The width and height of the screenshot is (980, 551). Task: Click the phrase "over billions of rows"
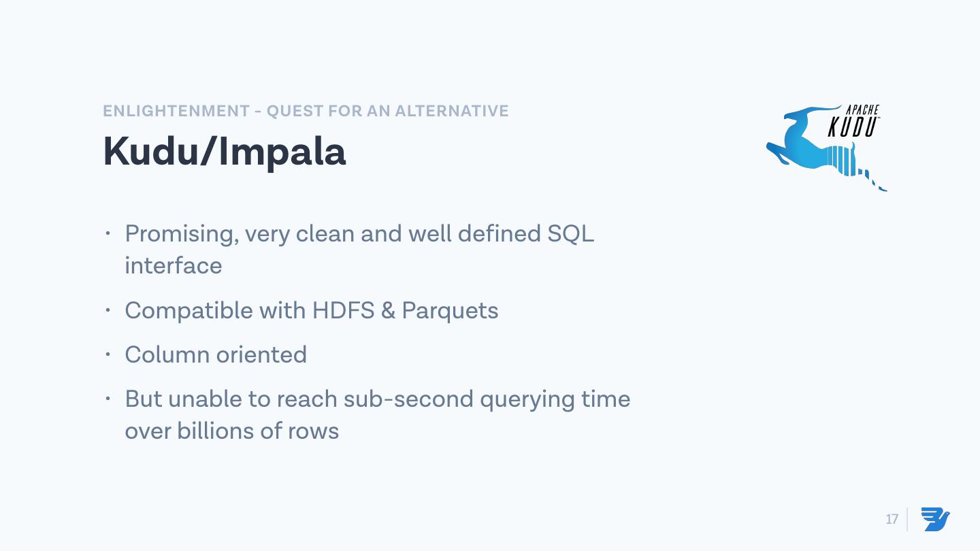[231, 431]
